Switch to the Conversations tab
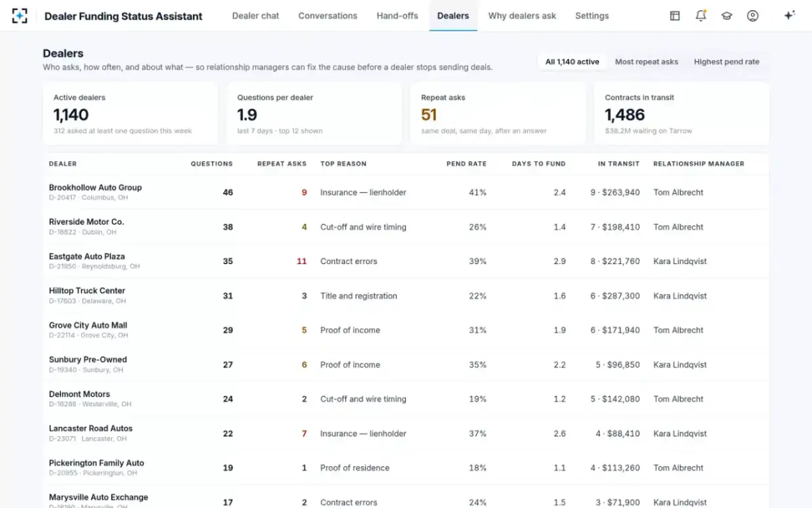The width and height of the screenshot is (812, 508). click(x=328, y=16)
